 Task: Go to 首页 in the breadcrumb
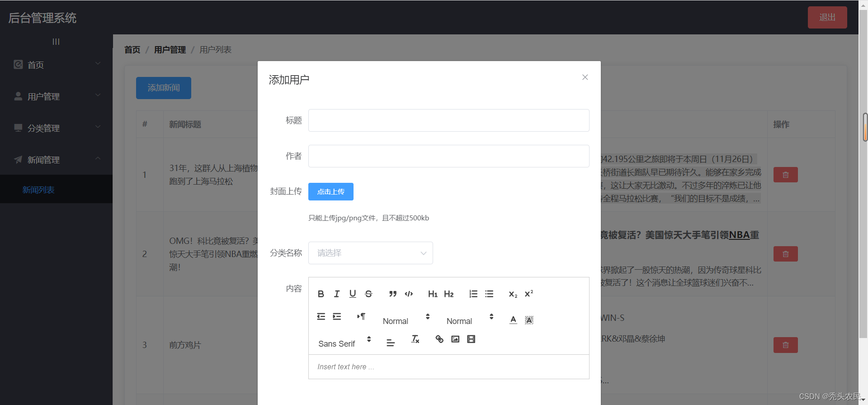[x=132, y=50]
